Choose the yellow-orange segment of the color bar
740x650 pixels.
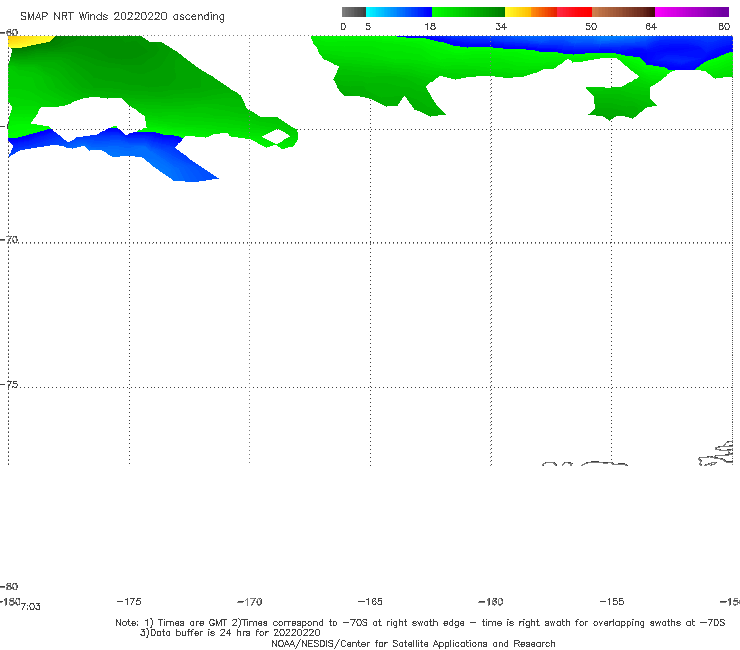(531, 12)
